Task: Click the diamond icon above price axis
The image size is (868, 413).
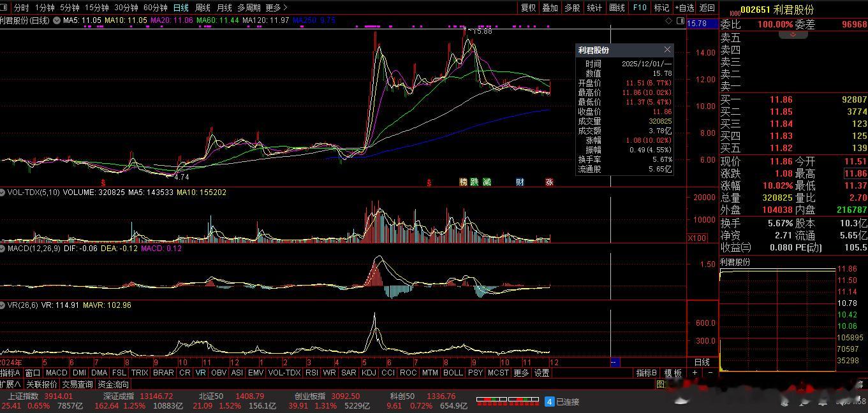Action: [668, 21]
